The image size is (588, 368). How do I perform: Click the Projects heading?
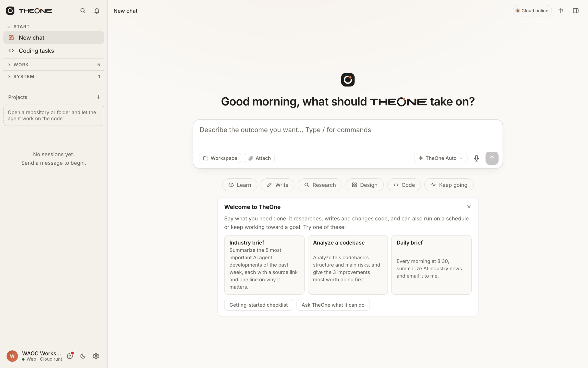tap(18, 97)
